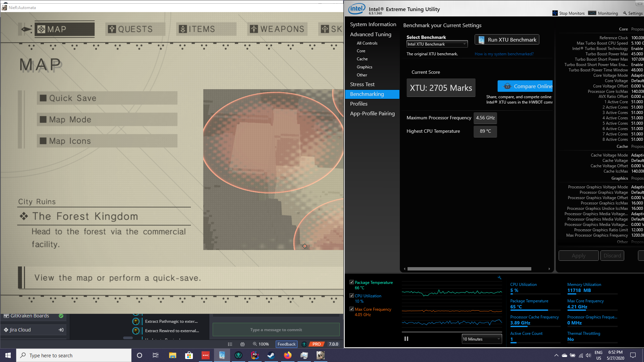
Task: Launch File Explorer from the taskbar
Action: pos(173,355)
